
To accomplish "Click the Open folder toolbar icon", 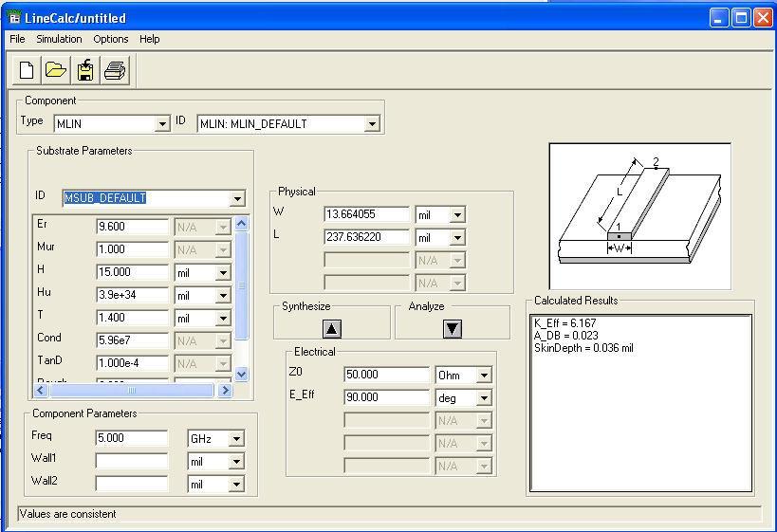I will pyautogui.click(x=55, y=70).
